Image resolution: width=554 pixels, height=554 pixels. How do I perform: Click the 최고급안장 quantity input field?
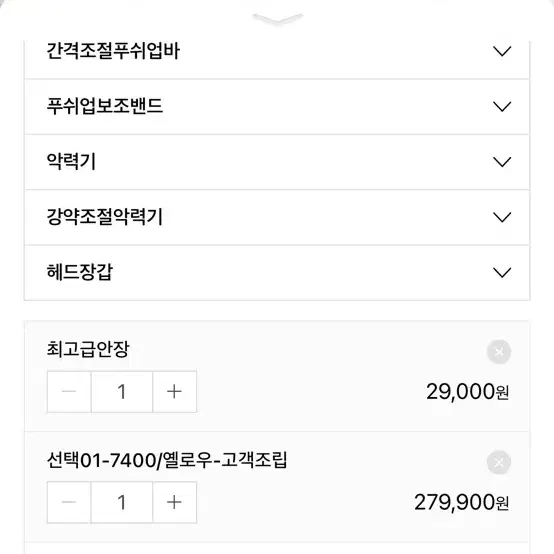[122, 391]
